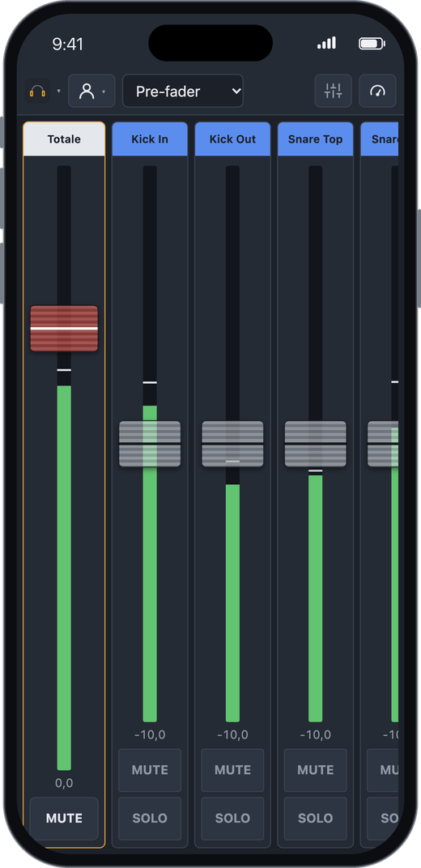Click the 0,0 level value under Totale

[x=64, y=783]
